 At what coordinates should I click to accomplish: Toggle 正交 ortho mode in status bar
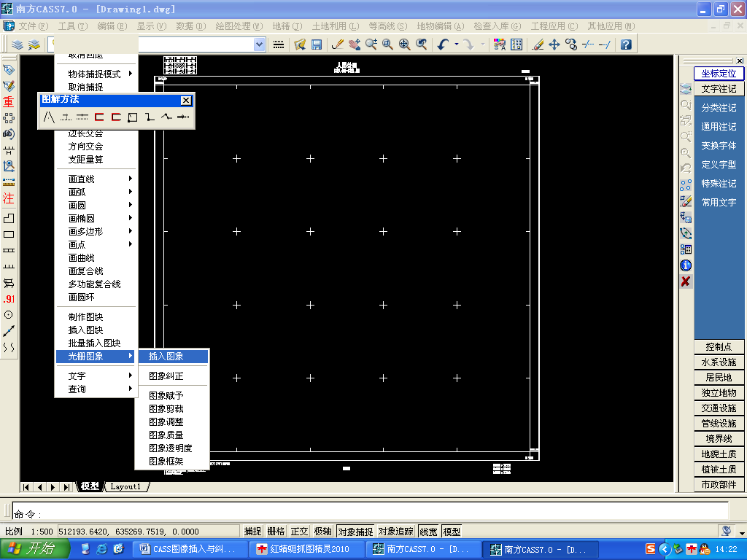[x=299, y=532]
